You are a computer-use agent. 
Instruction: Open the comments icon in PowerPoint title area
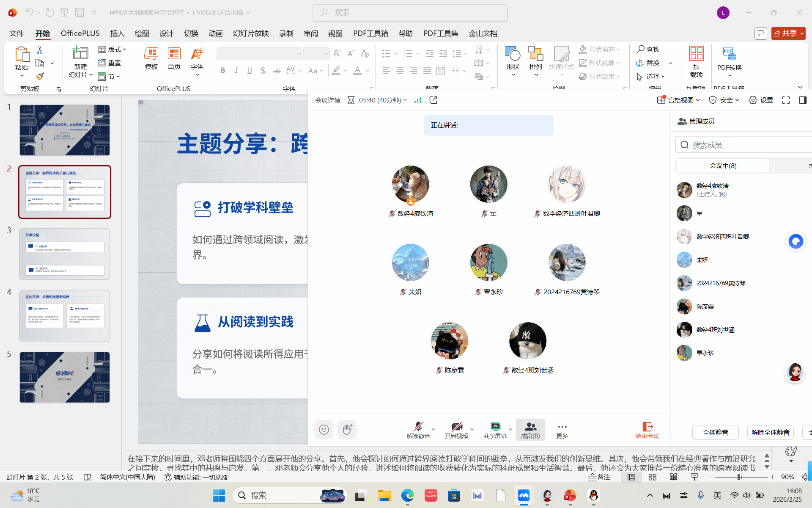point(760,33)
